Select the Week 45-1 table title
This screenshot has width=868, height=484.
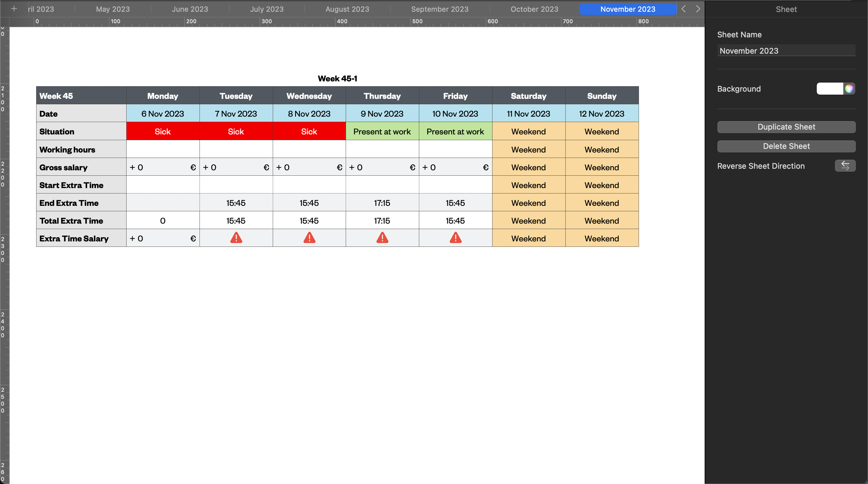tap(337, 79)
